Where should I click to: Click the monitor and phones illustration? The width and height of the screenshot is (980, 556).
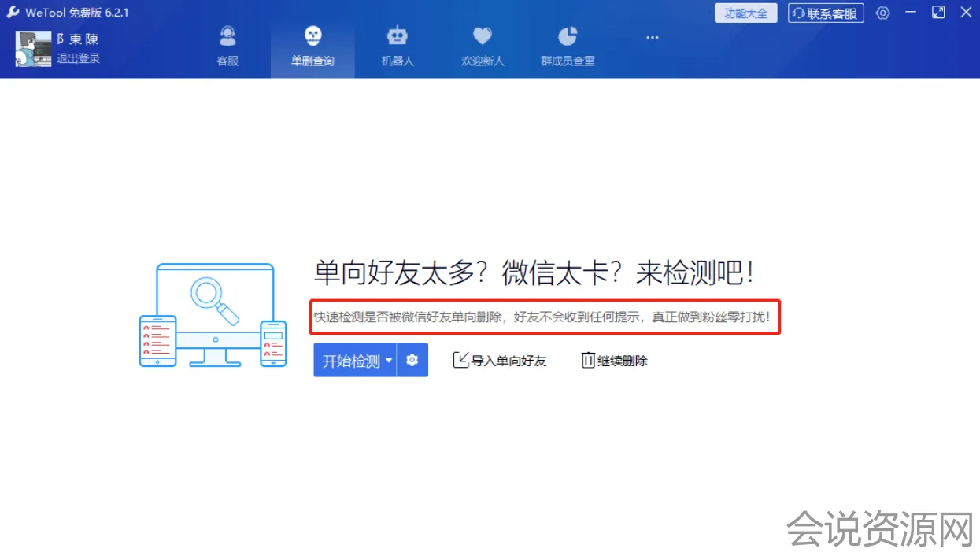(213, 315)
